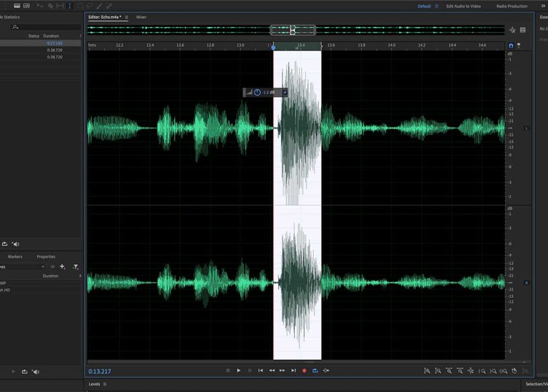The height and width of the screenshot is (392, 548).
Task: Open the dropdown beside add-marker icon
Action: pyautogui.click(x=43, y=267)
